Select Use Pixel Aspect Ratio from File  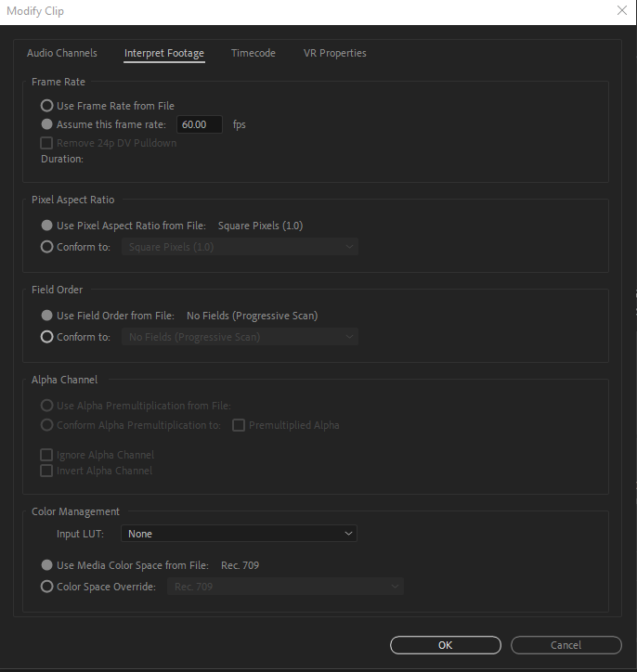(x=47, y=226)
